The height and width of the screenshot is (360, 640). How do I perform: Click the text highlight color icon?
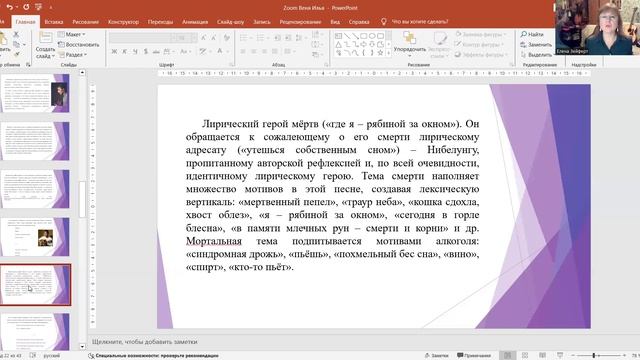tap(203, 51)
